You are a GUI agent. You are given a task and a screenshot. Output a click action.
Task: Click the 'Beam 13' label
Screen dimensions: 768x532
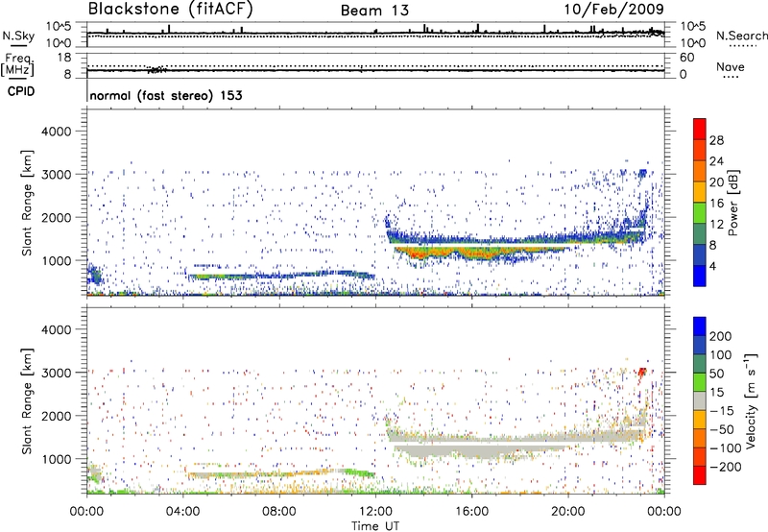(374, 11)
